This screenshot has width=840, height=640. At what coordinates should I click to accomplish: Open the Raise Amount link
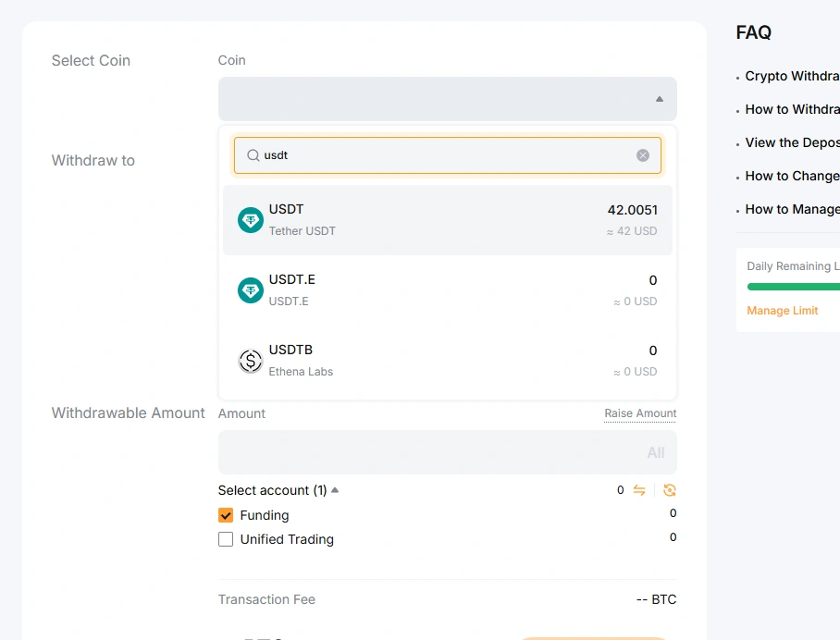(640, 413)
